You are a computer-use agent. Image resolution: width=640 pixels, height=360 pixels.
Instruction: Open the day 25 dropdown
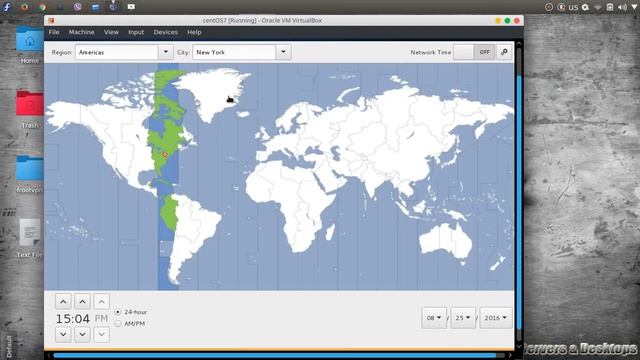[463, 318]
